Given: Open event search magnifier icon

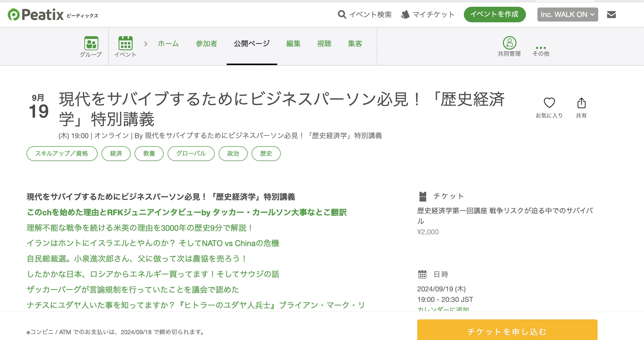Looking at the screenshot, I should click(342, 15).
